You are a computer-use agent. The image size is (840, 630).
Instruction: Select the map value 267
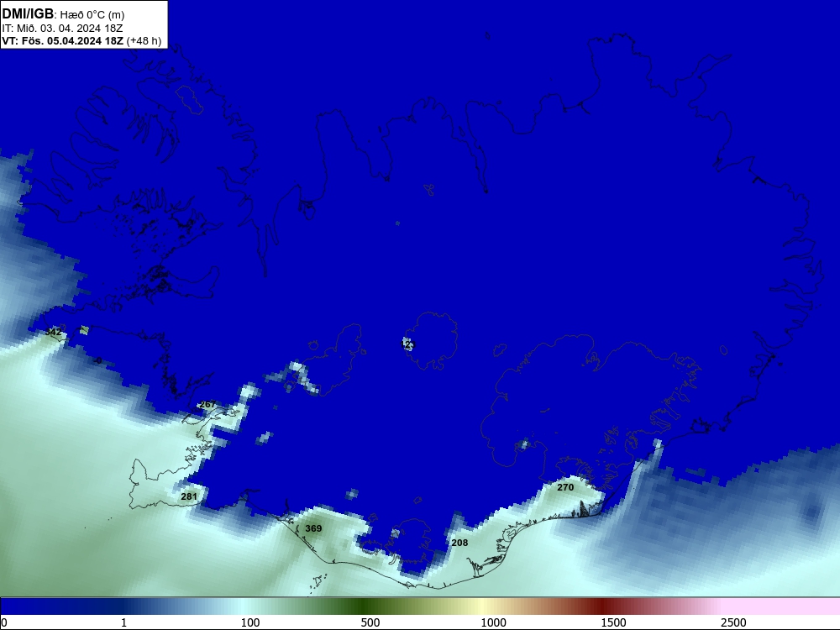(207, 405)
